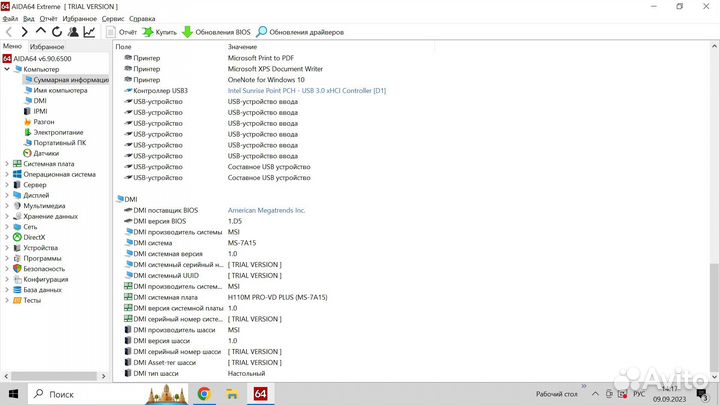Show hidden tray icons chevron
The width and height of the screenshot is (720, 405).
595,394
